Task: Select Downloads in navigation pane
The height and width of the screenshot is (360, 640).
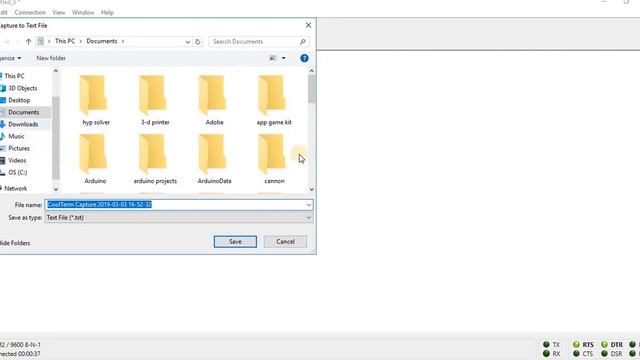Action: (23, 124)
